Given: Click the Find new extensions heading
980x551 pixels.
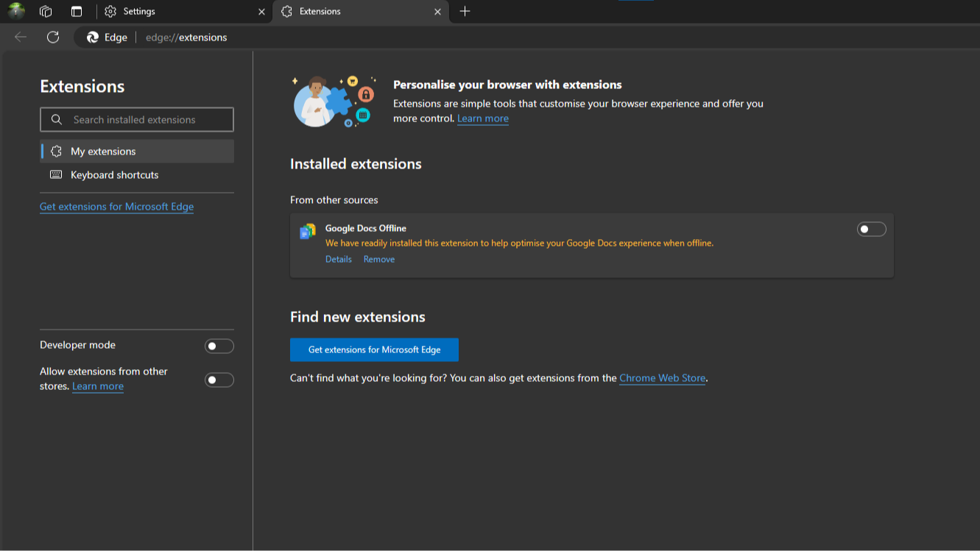Looking at the screenshot, I should pyautogui.click(x=358, y=317).
